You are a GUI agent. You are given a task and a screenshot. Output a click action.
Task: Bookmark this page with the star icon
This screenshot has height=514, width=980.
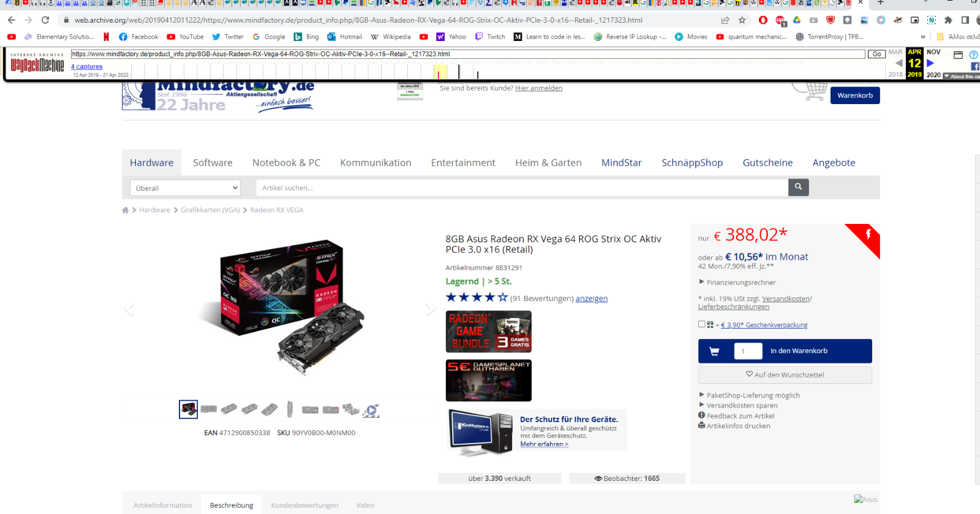pos(742,20)
